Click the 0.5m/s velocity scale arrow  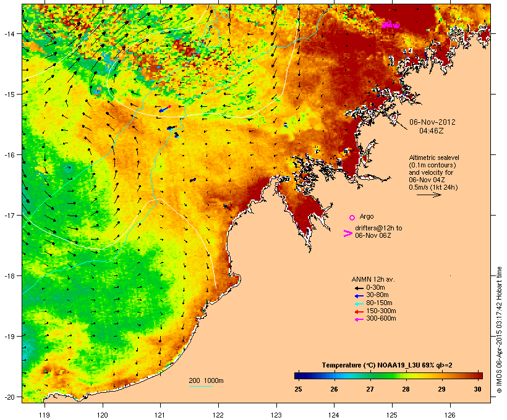point(428,195)
